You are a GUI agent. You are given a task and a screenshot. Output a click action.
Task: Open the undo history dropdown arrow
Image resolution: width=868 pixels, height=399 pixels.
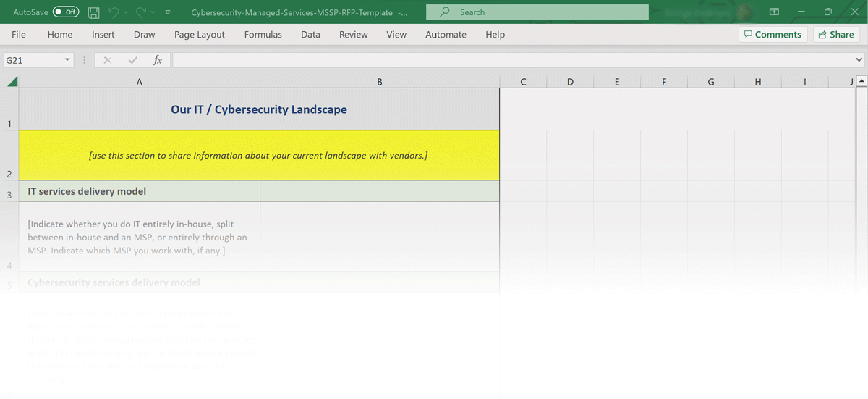click(x=125, y=12)
